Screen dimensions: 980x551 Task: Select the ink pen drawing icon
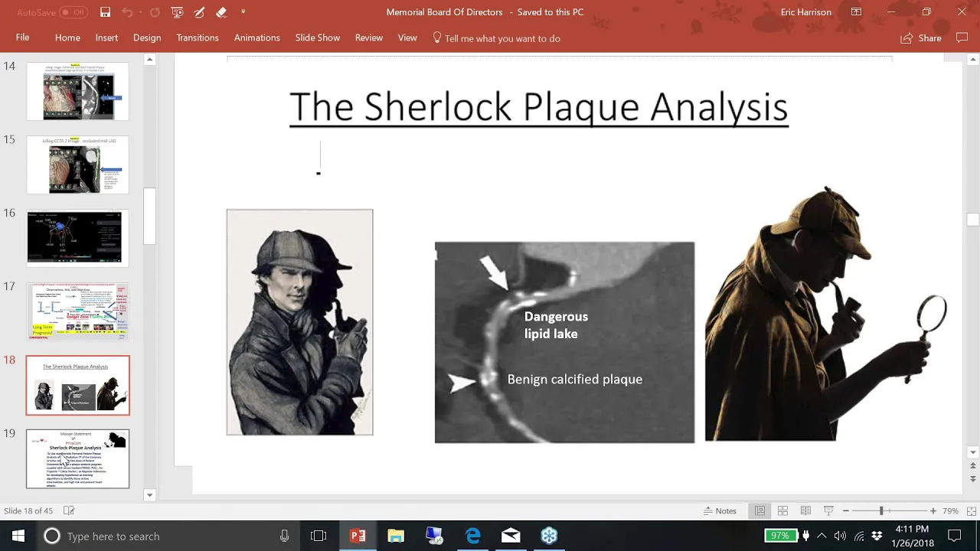coord(200,12)
